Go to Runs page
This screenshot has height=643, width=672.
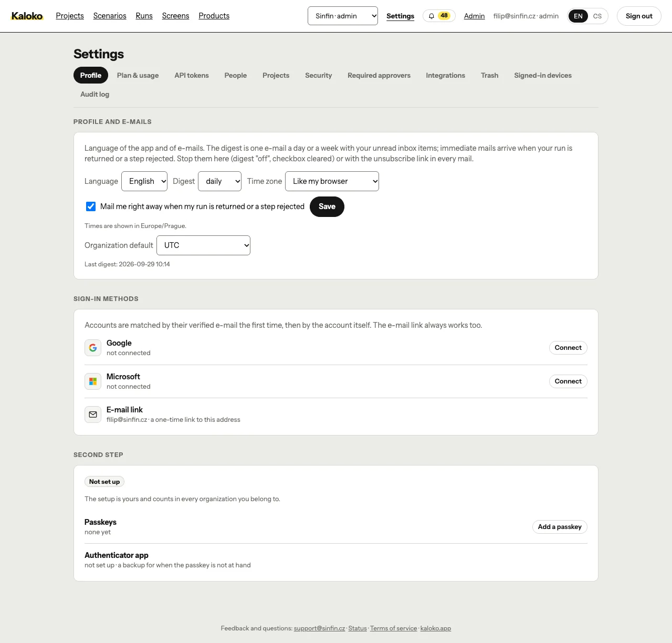144,16
